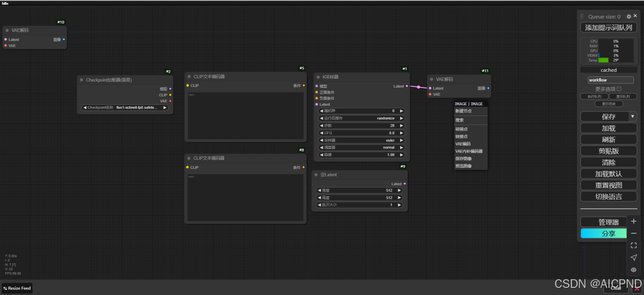This screenshot has width=644, height=295.
Task: Decrease CFG with its left arrow
Action: tap(322, 133)
